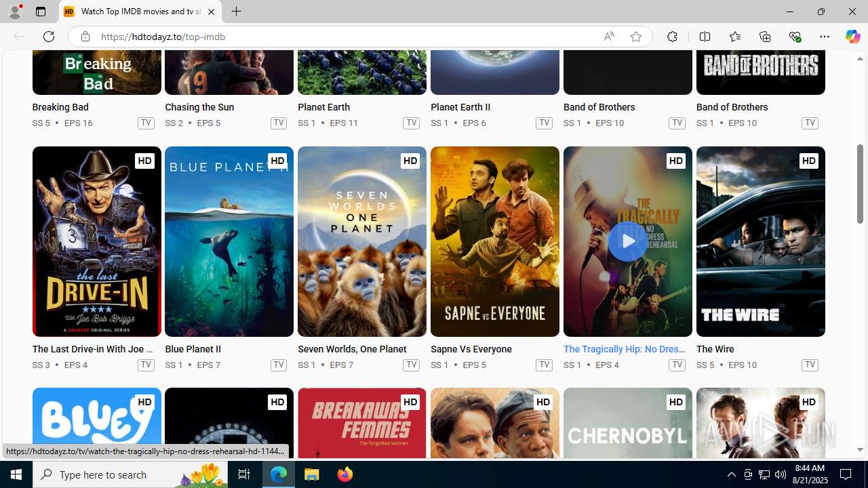
Task: Open the Sapne Vs Everyone title link
Action: [471, 349]
